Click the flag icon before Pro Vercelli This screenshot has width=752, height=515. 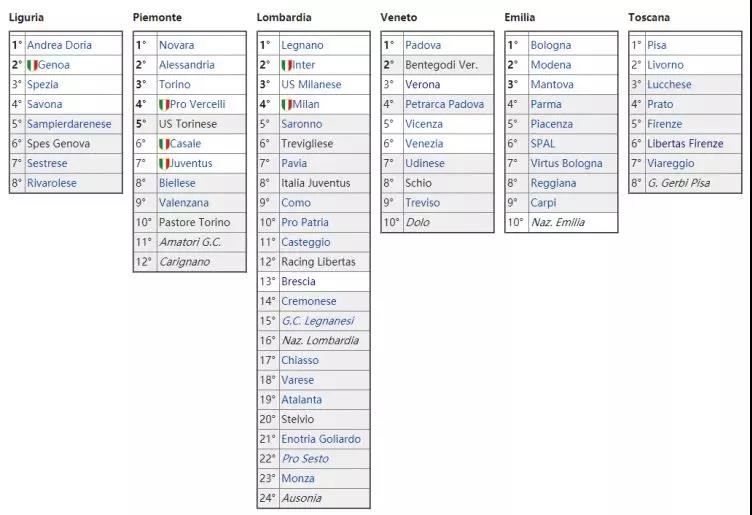pos(164,104)
